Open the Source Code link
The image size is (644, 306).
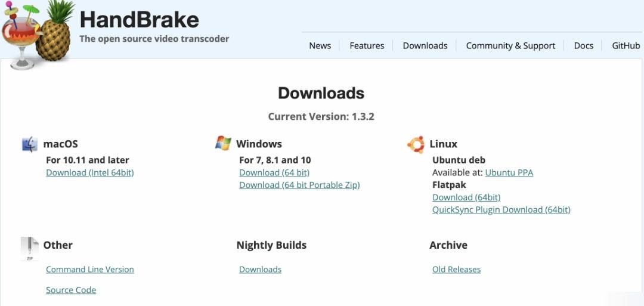[x=71, y=290]
